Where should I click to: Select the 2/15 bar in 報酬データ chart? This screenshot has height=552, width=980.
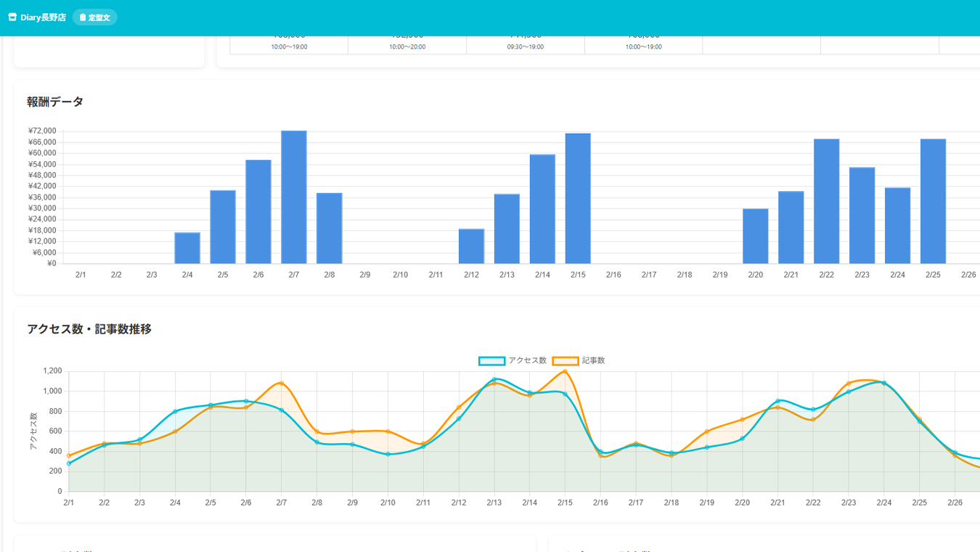(578, 198)
